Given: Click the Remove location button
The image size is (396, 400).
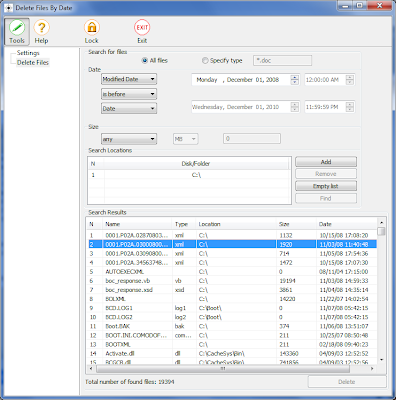Looking at the screenshot, I should tap(326, 174).
